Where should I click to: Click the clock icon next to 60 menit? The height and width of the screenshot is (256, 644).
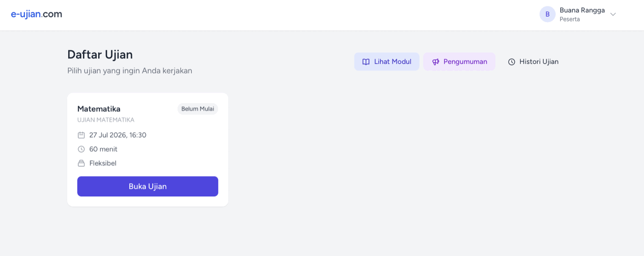[81, 149]
